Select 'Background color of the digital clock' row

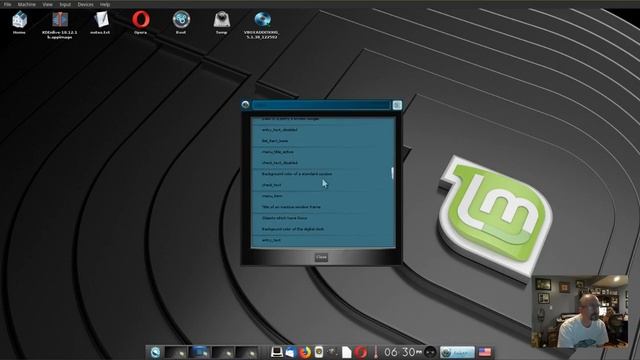click(x=322, y=229)
